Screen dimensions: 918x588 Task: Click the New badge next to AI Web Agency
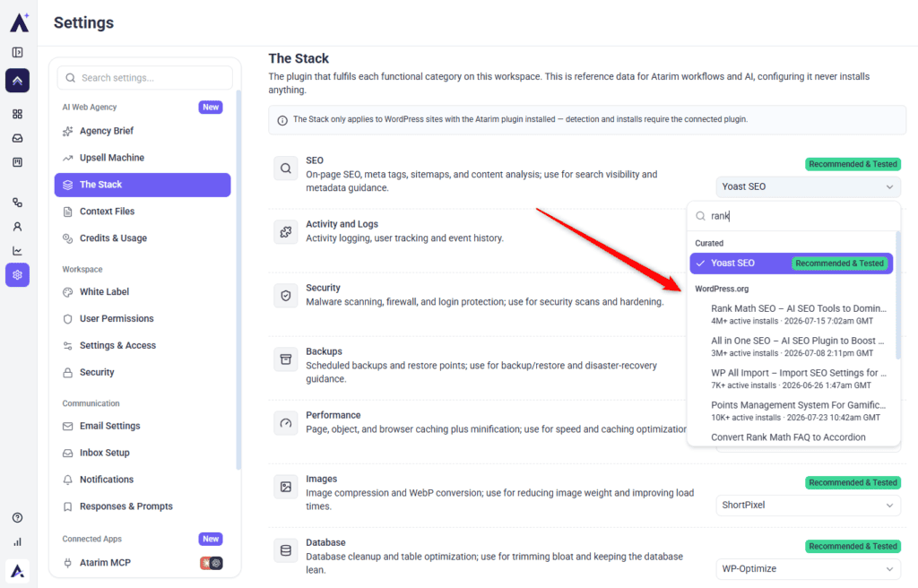tap(211, 108)
